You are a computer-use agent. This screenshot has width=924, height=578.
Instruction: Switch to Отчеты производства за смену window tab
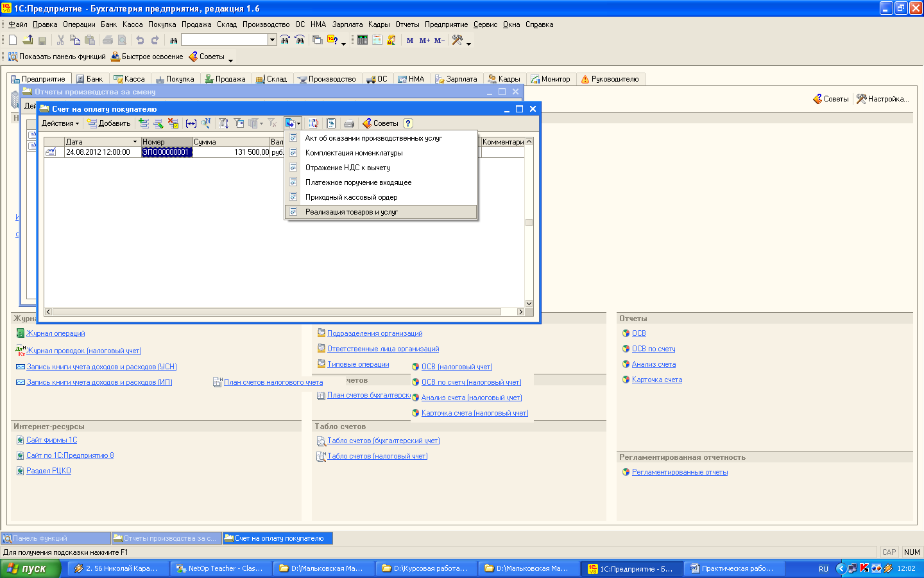click(166, 538)
